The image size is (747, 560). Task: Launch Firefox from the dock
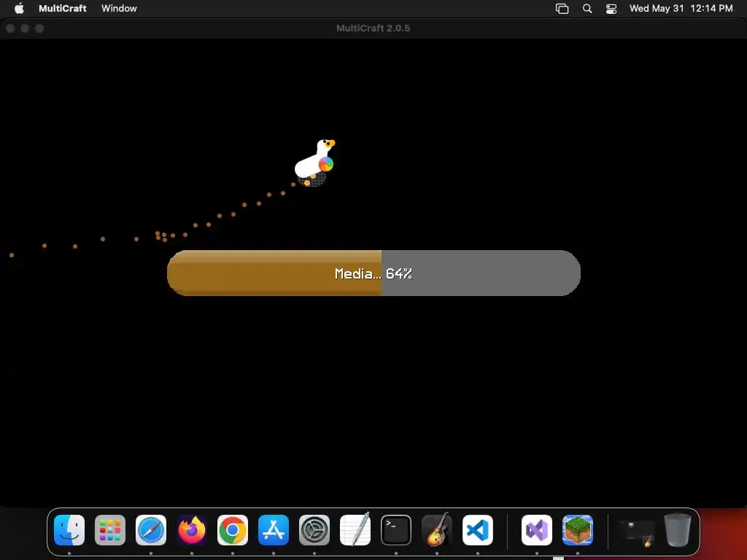point(192,530)
